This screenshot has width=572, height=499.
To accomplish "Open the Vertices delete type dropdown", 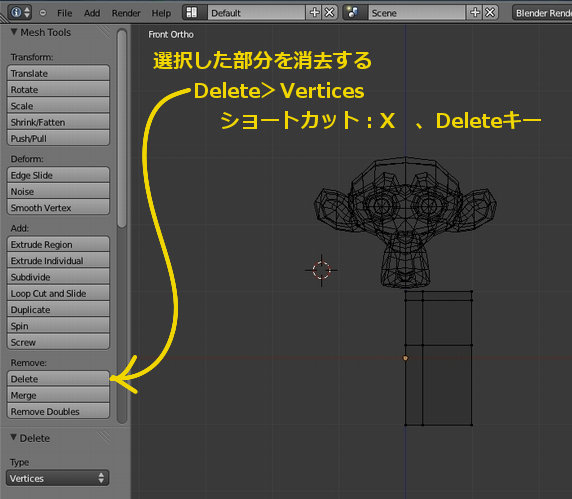I will point(58,478).
